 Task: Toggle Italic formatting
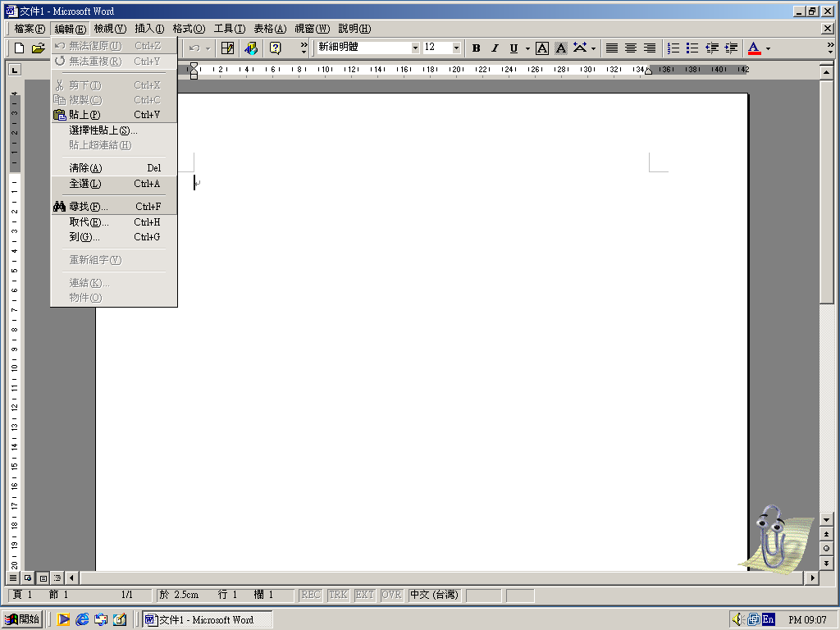(x=495, y=48)
